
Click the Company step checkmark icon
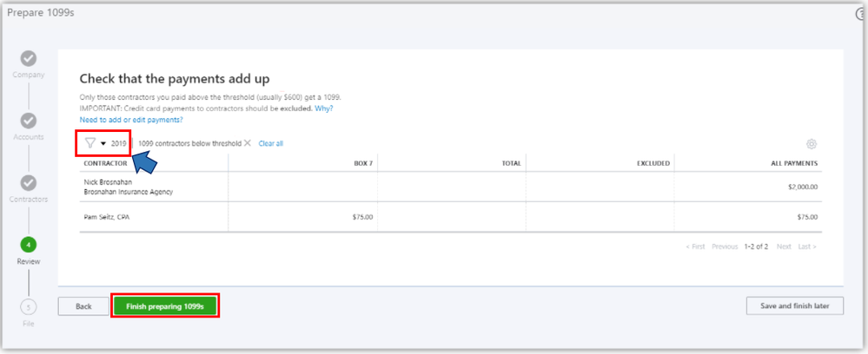[28, 58]
